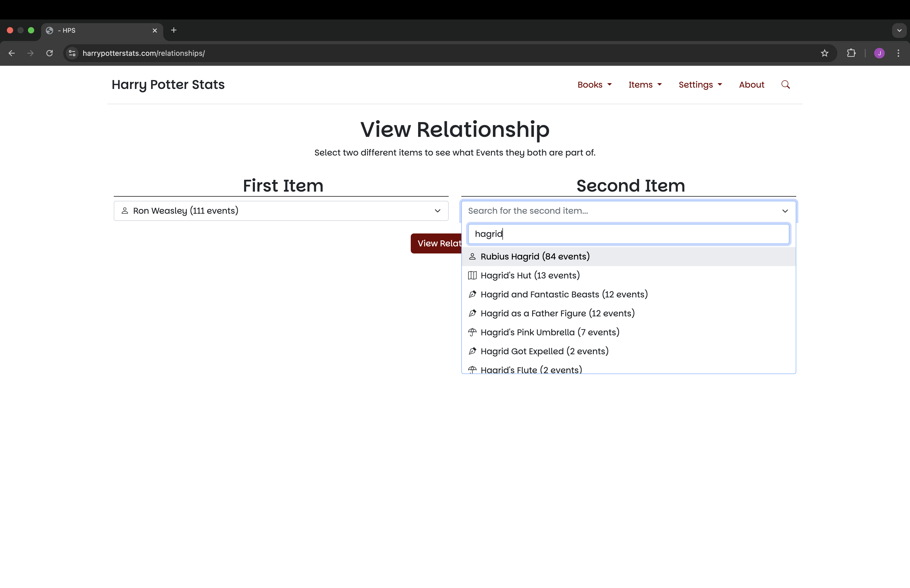
Task: Choose Hagrid's Hut (13 events) option
Action: 530,275
